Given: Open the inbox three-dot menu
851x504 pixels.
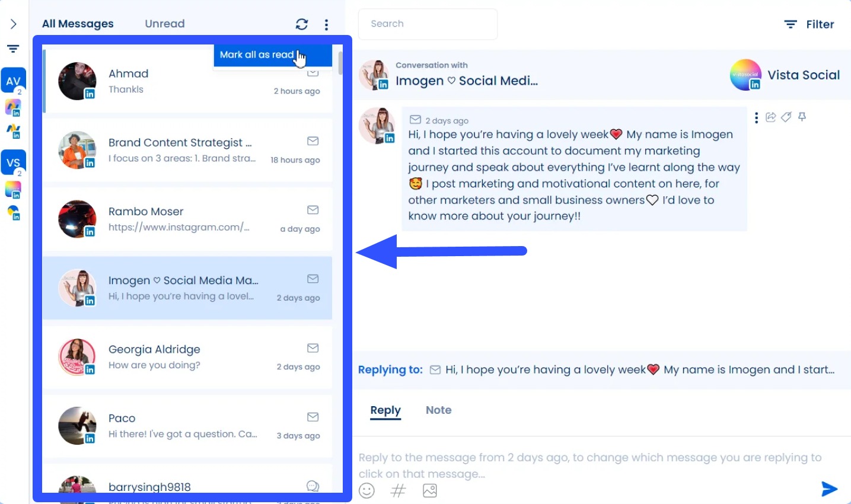Looking at the screenshot, I should coord(326,24).
